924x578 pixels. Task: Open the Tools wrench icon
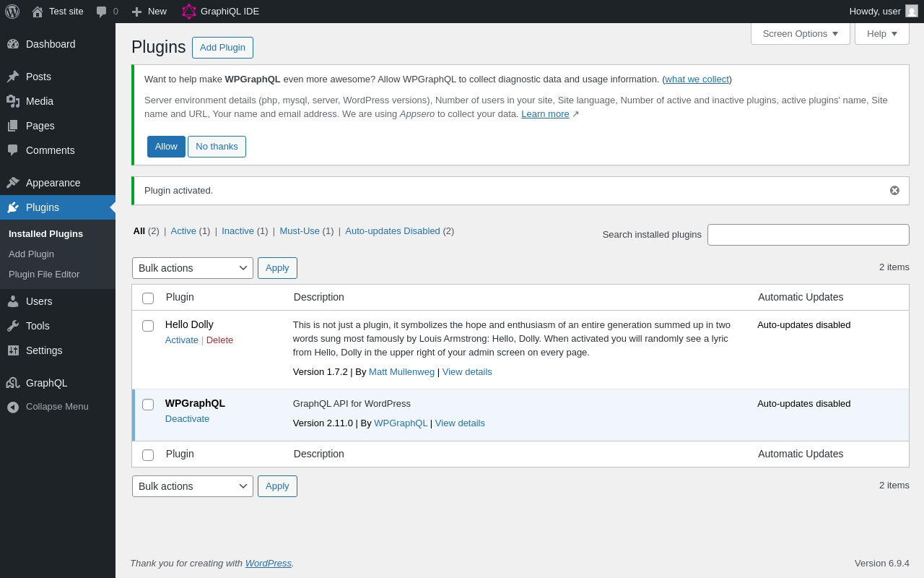tap(13, 326)
